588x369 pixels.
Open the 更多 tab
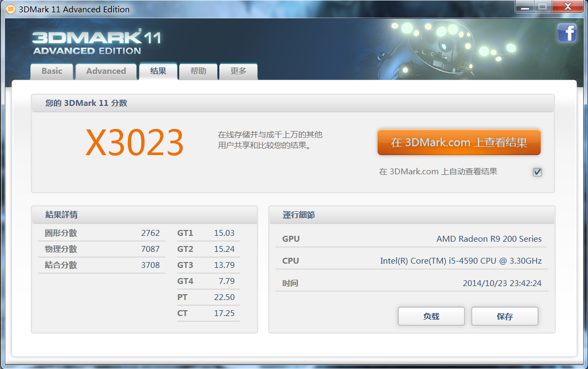pyautogui.click(x=239, y=71)
